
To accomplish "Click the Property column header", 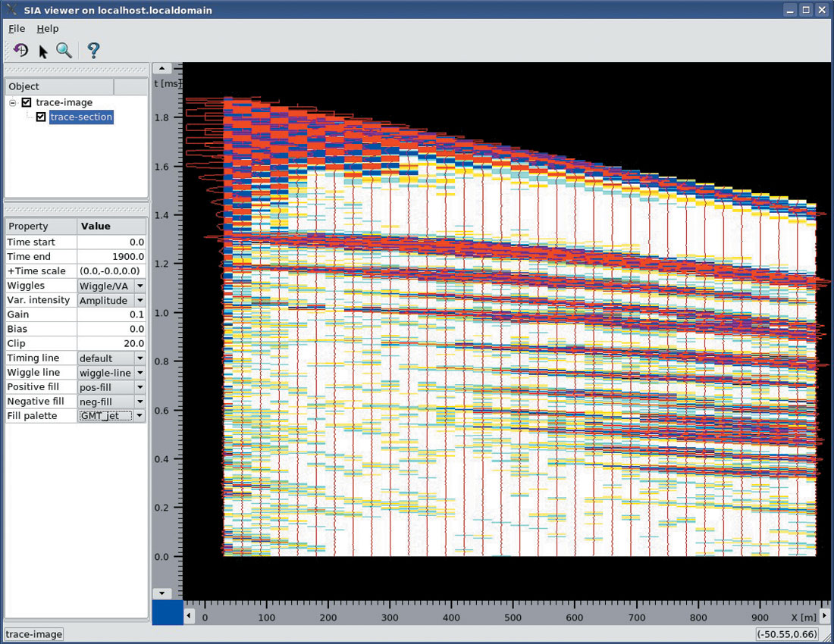I will click(x=41, y=226).
